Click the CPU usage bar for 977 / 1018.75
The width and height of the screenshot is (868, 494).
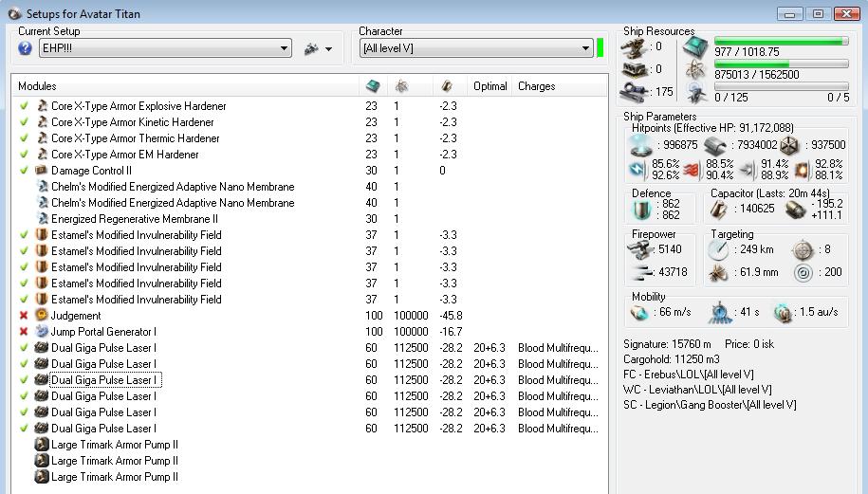click(781, 42)
